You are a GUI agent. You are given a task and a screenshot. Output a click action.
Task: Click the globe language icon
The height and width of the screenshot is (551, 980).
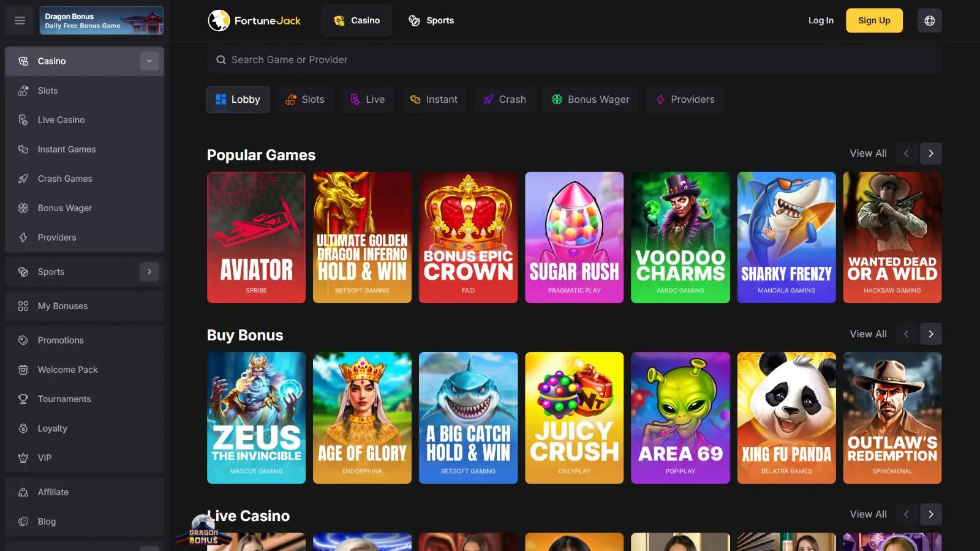pyautogui.click(x=929, y=20)
